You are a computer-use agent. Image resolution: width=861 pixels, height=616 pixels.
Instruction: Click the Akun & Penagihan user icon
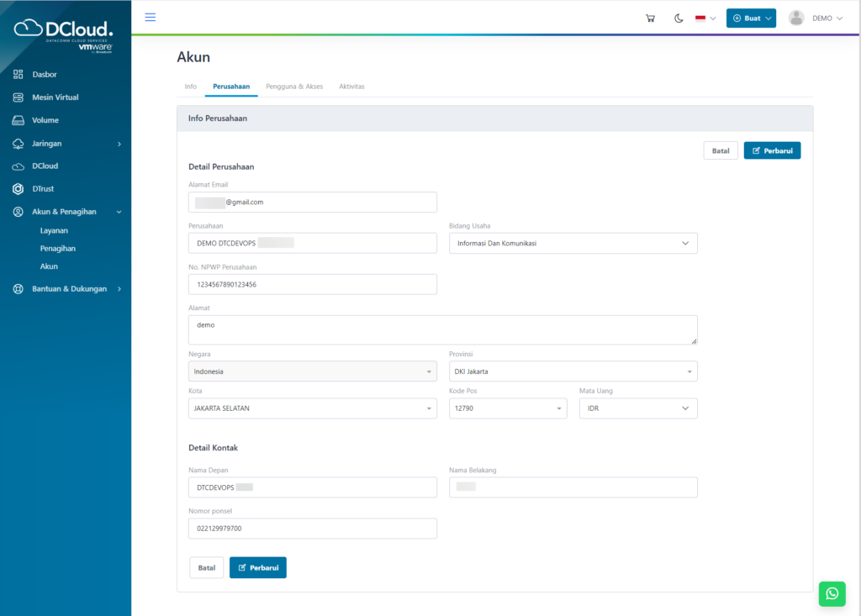[18, 212]
